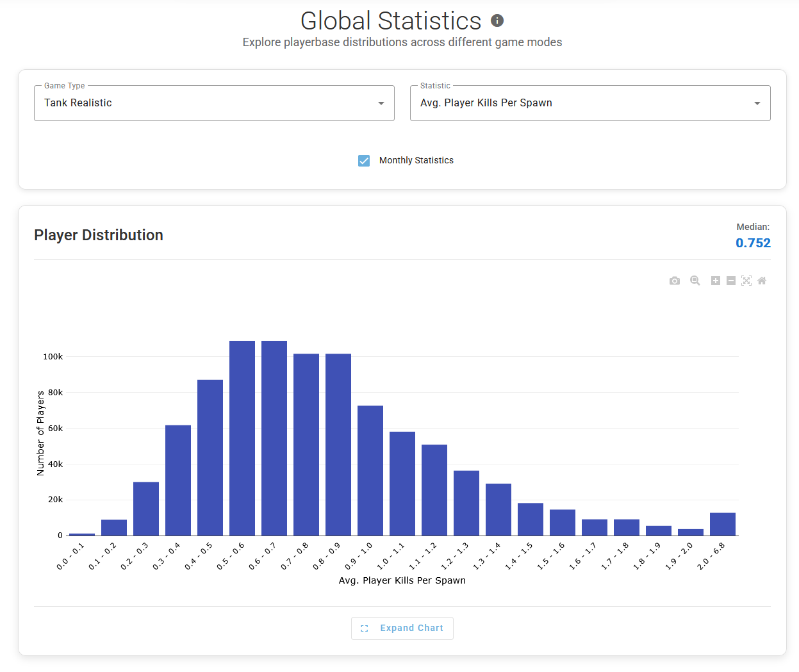Viewport: 799px width, 672px height.
Task: Click Avg. Player Kills Per Spawn selector
Action: 590,103
